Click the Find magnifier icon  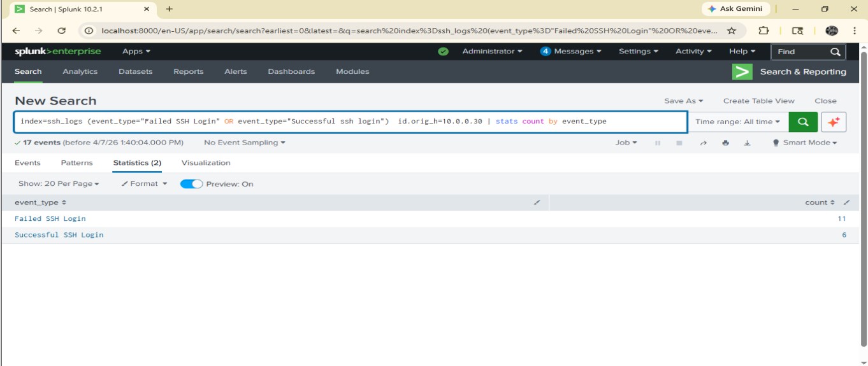pyautogui.click(x=835, y=52)
